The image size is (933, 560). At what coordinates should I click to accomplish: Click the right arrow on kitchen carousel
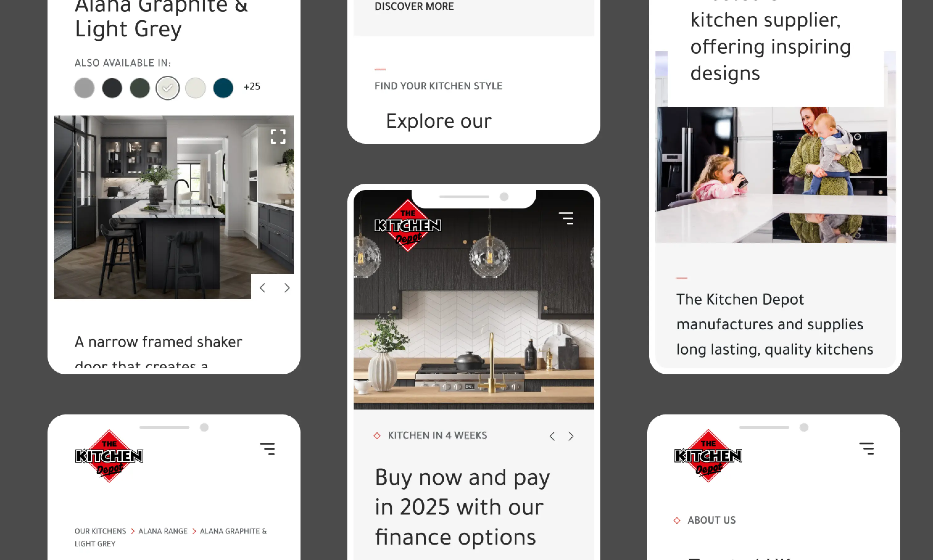click(570, 435)
